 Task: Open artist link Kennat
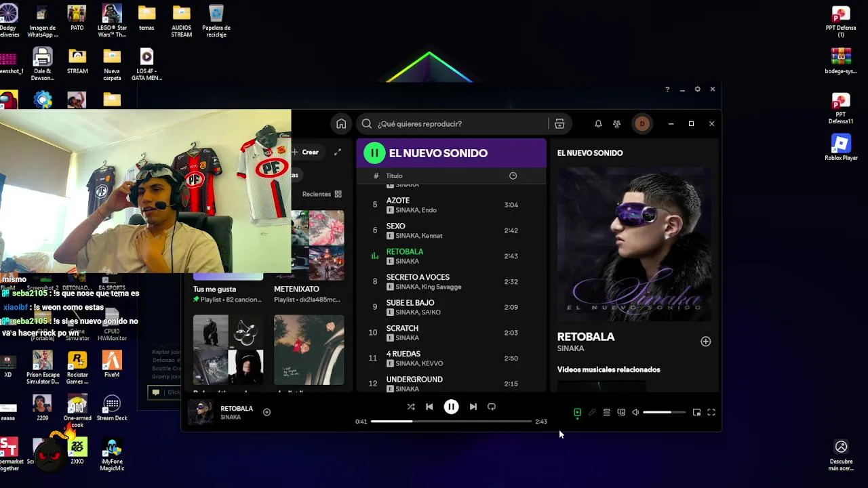[x=432, y=236]
